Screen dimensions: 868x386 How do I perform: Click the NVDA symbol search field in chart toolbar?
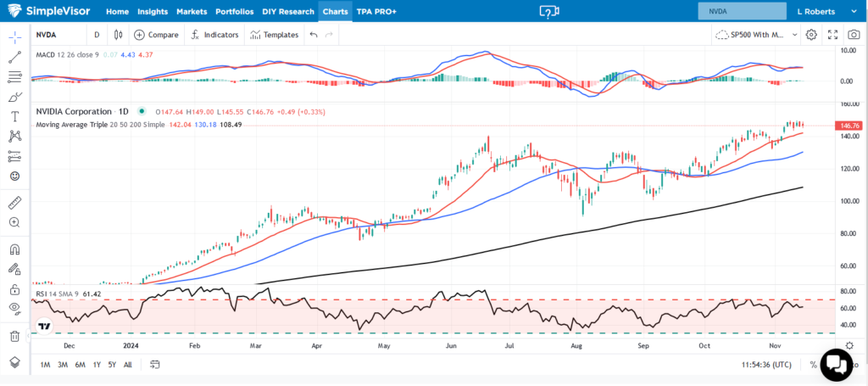point(59,35)
